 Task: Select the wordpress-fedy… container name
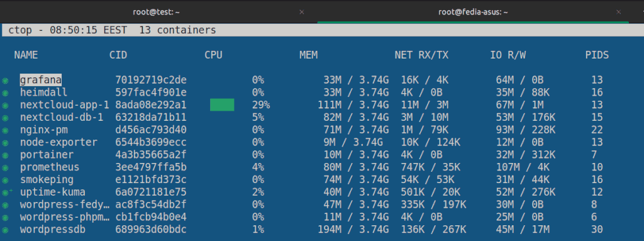coord(65,205)
